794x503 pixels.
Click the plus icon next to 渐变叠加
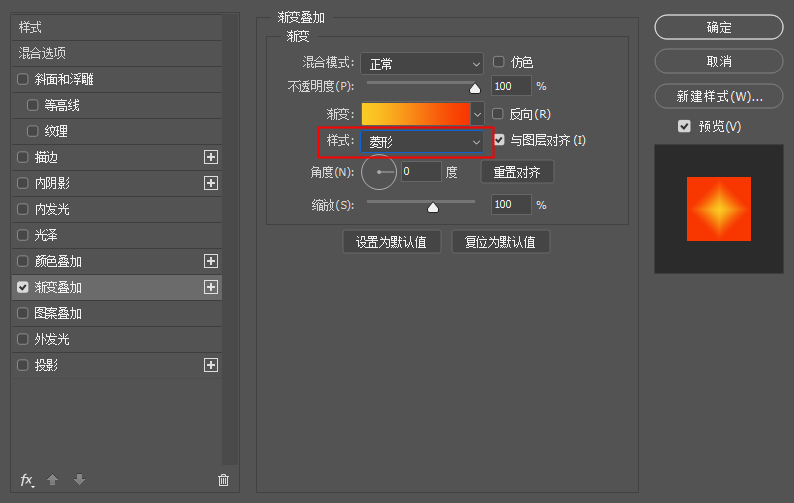pos(211,287)
